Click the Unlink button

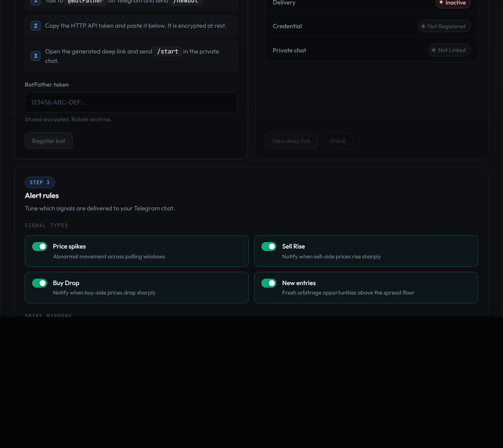tap(338, 141)
